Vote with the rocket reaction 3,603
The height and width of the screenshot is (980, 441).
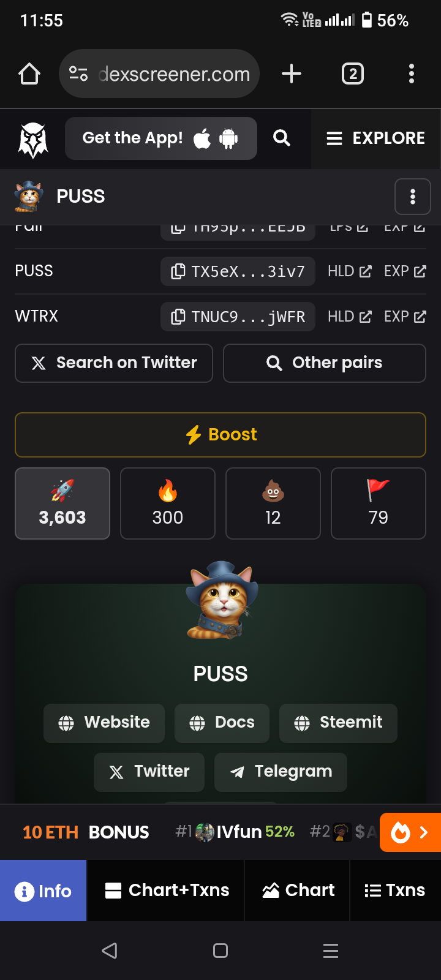click(x=62, y=503)
